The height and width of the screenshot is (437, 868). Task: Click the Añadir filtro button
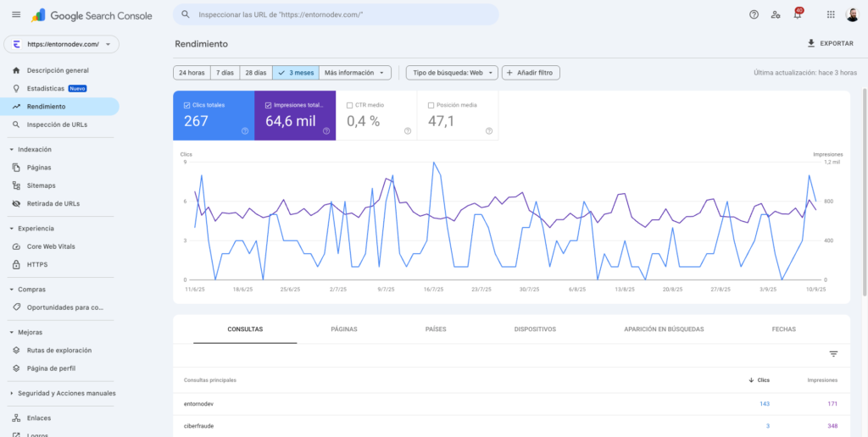(x=531, y=73)
